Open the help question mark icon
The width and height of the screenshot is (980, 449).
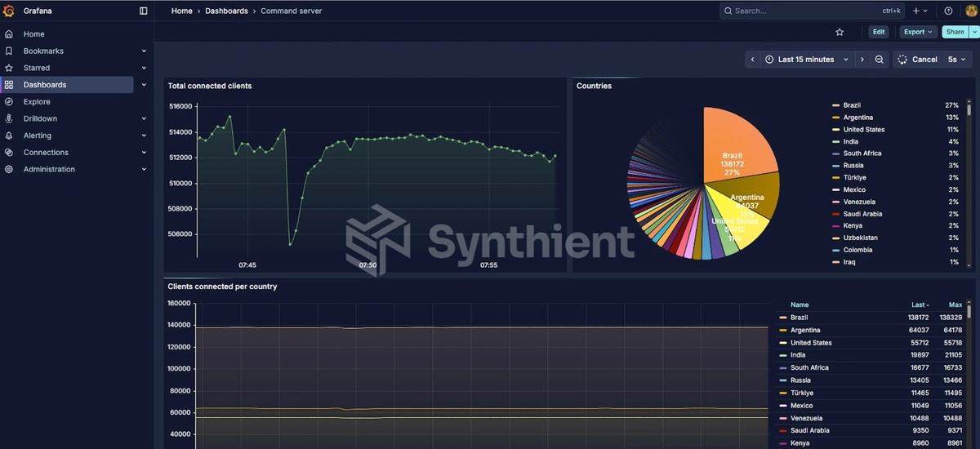pos(948,11)
